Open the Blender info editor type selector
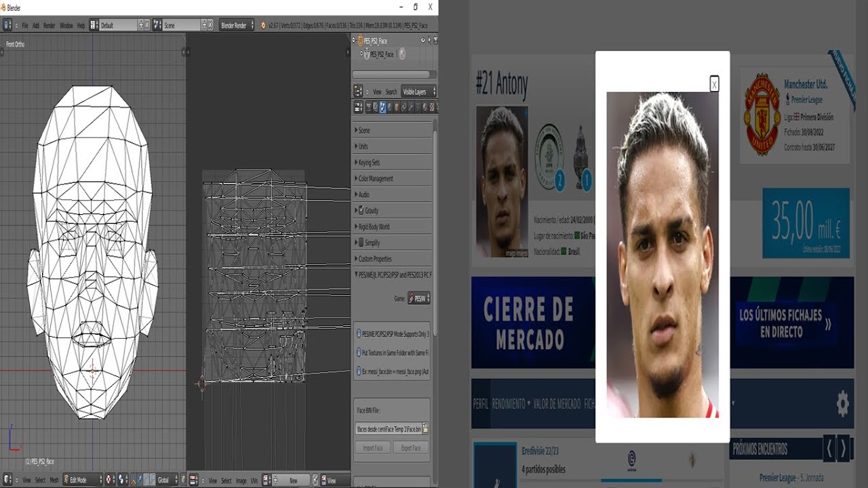868x488 pixels. 7,25
